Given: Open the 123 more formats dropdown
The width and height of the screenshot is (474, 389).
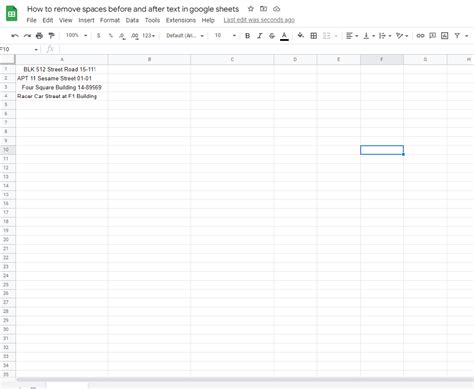Looking at the screenshot, I should 149,35.
